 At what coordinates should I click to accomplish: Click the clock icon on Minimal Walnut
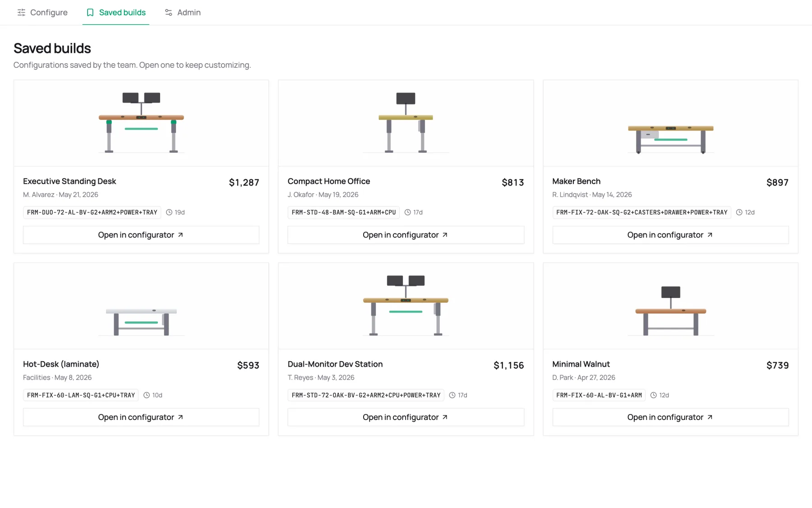pyautogui.click(x=654, y=395)
